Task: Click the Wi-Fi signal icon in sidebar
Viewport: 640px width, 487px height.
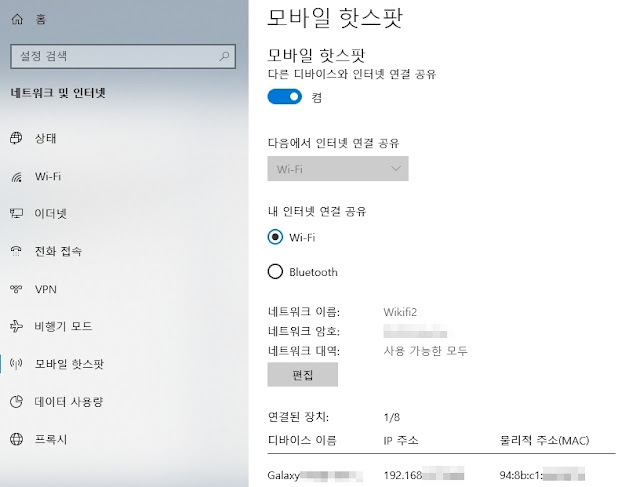Action: pyautogui.click(x=16, y=177)
